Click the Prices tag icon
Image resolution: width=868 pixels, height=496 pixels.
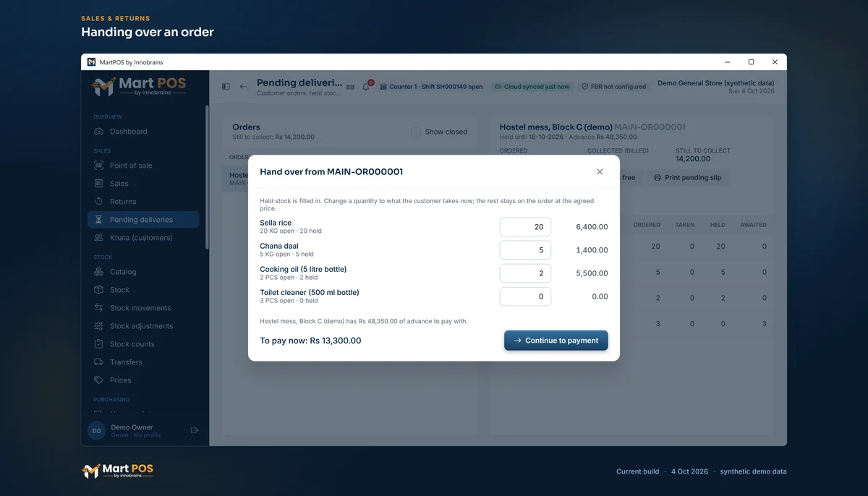(x=98, y=380)
